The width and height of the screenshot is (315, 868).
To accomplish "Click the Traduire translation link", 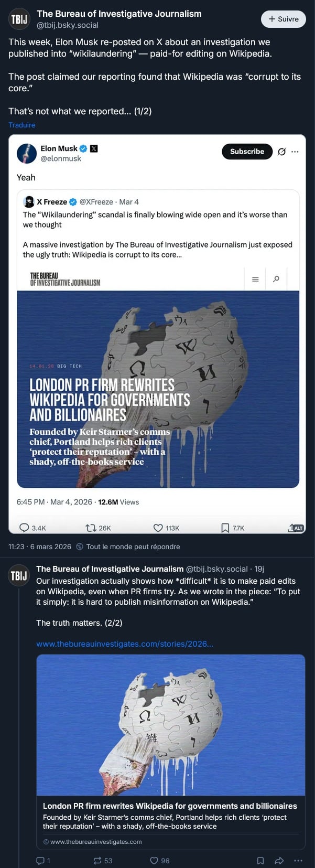I will point(22,125).
